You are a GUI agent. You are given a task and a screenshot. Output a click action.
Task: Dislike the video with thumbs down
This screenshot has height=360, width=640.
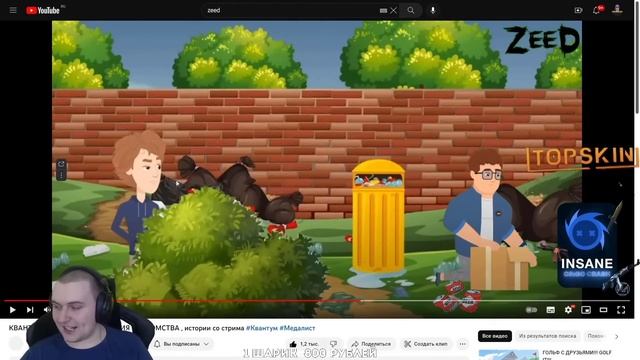334,344
